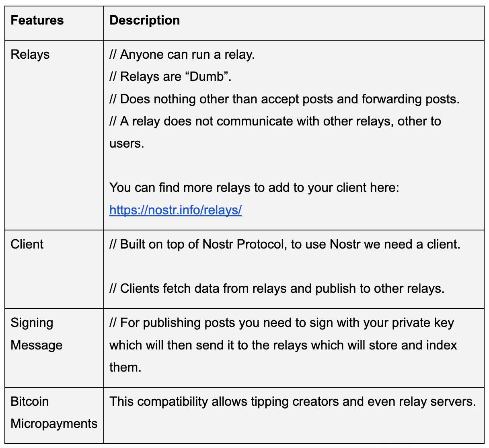Click the line 'For publishing posts you need'

(281, 323)
